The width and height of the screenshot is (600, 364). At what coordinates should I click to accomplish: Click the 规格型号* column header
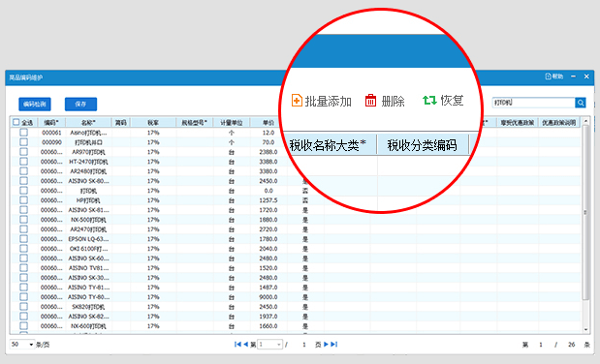[195, 122]
